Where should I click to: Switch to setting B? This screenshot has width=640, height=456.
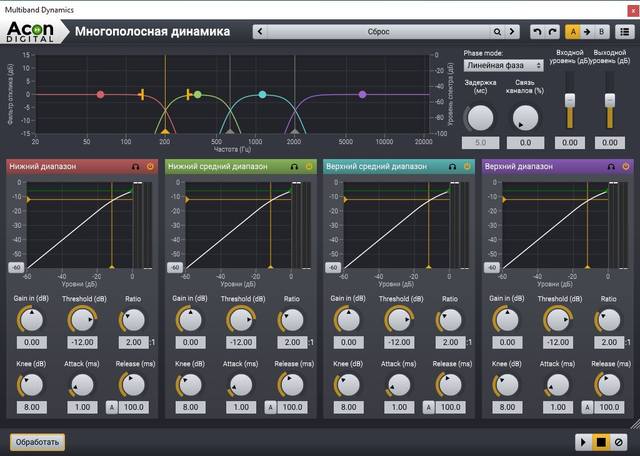[x=601, y=32]
